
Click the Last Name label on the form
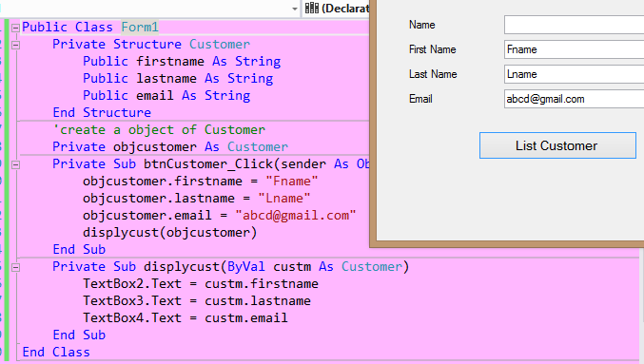[433, 74]
